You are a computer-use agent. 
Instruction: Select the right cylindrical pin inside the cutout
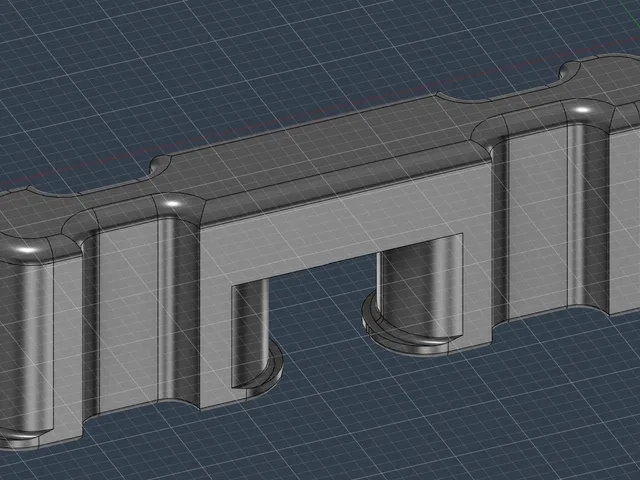click(x=420, y=286)
